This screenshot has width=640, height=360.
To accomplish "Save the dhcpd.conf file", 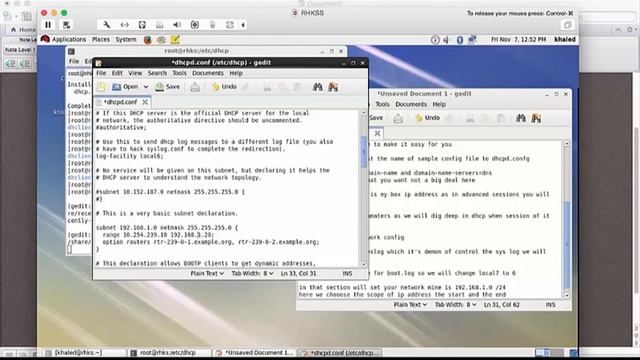I will click(x=167, y=87).
